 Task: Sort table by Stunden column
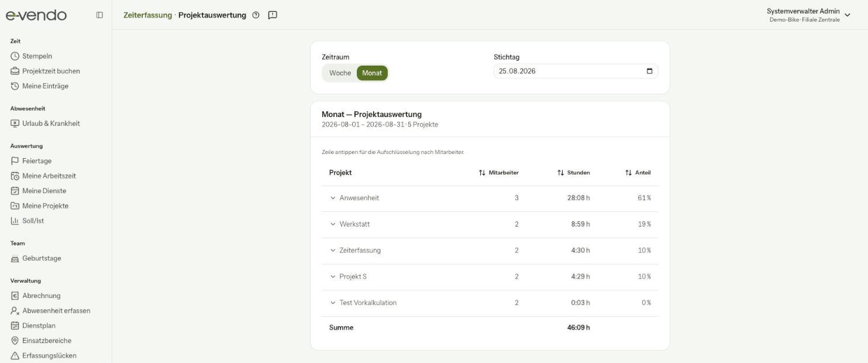pyautogui.click(x=573, y=173)
